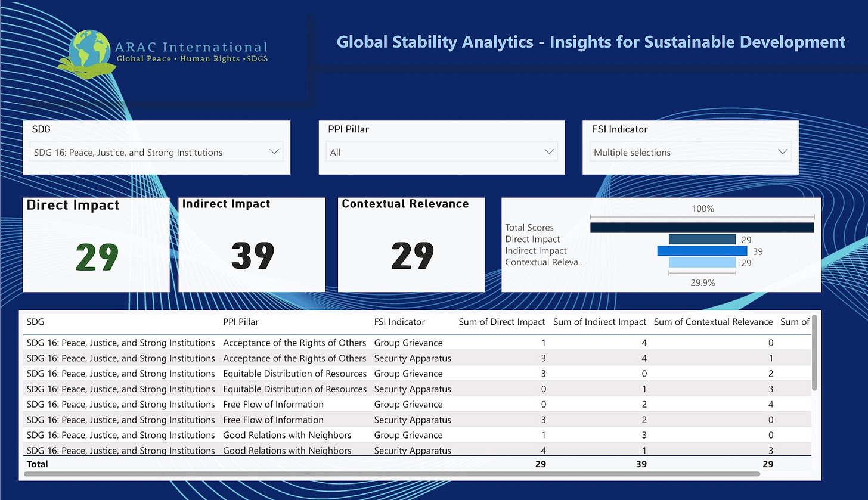Sort table by the SDG column header
The width and height of the screenshot is (868, 500).
[x=36, y=322]
